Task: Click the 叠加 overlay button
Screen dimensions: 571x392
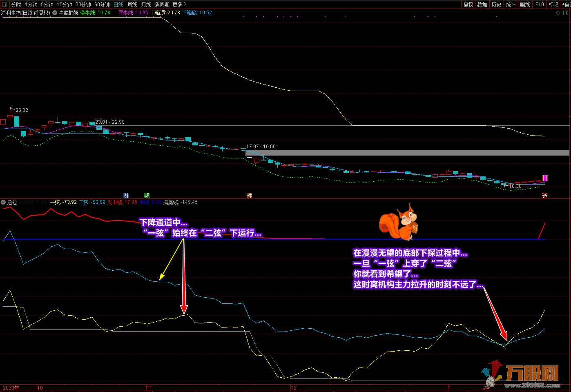Action: point(482,4)
